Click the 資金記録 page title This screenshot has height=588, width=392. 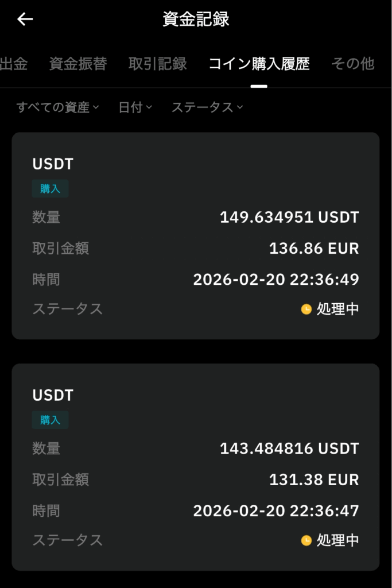pos(196,18)
